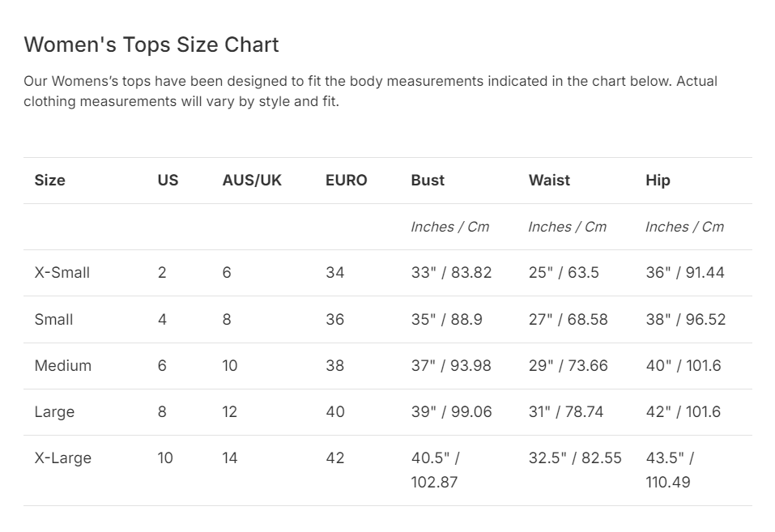The width and height of the screenshot is (775, 532).
Task: Select the Medium waist value 29" / 73.66
Action: click(x=568, y=365)
